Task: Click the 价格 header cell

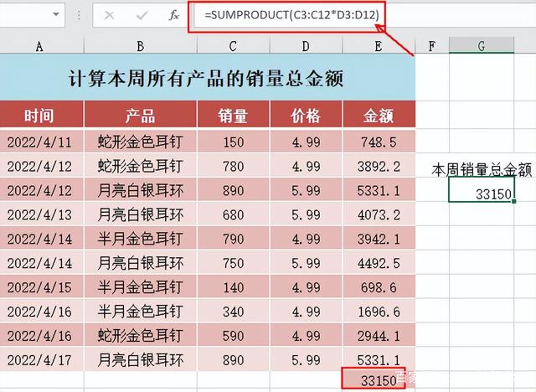Action: point(306,116)
